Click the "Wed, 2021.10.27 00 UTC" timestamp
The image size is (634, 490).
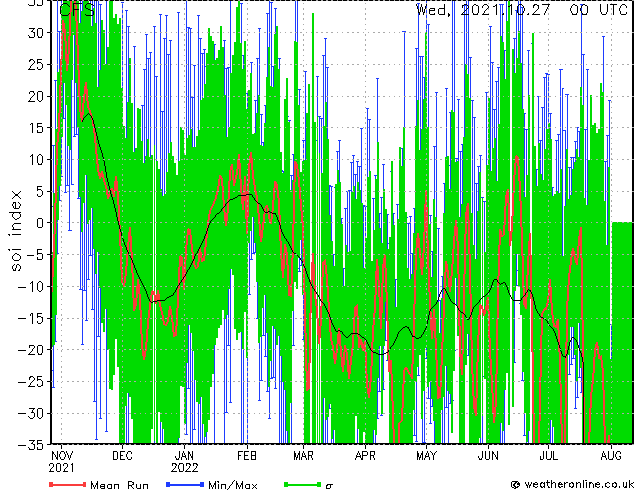point(522,9)
